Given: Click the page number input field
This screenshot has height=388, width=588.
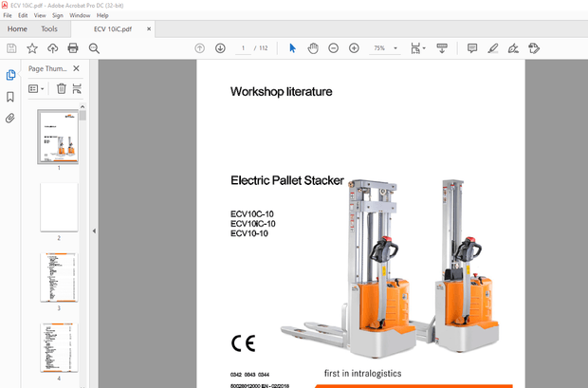Looking at the screenshot, I should click(x=243, y=48).
